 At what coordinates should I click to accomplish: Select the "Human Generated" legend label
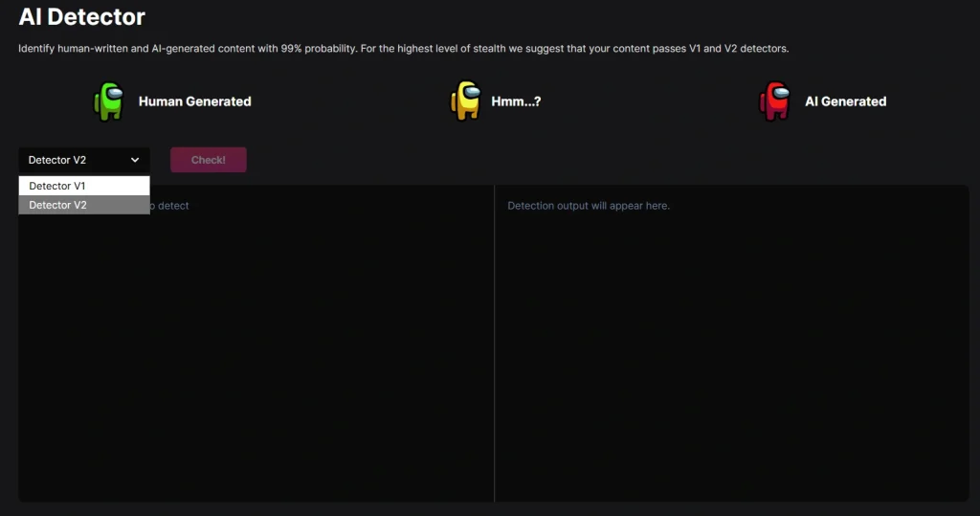tap(194, 101)
